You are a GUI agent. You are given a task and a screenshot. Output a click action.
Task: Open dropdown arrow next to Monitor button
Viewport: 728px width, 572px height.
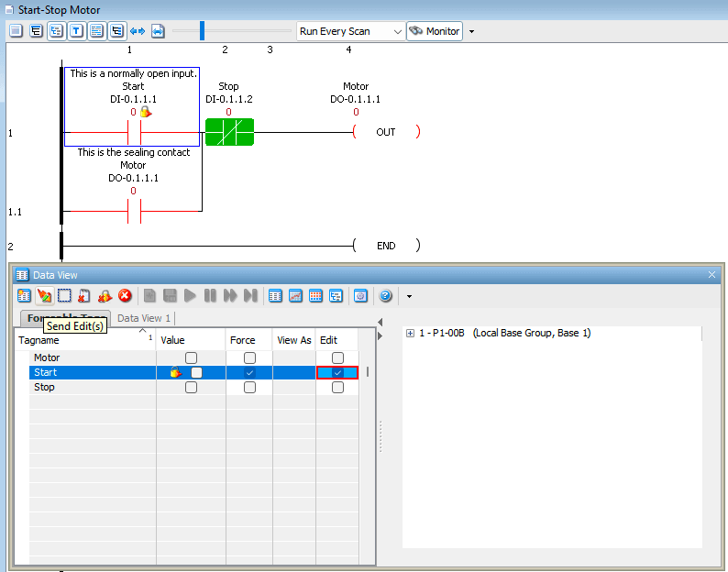472,31
